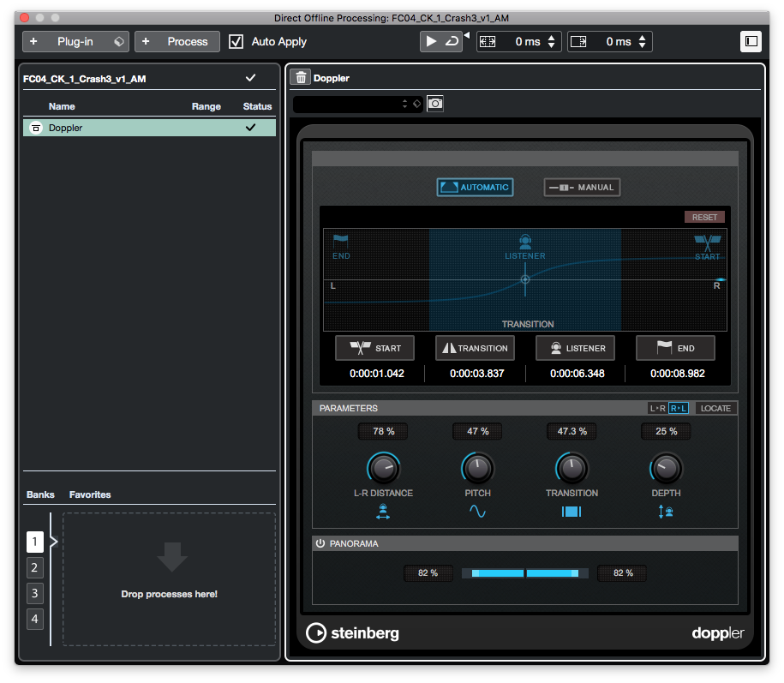The image size is (784, 683).
Task: Click the Depth knob
Action: (666, 469)
